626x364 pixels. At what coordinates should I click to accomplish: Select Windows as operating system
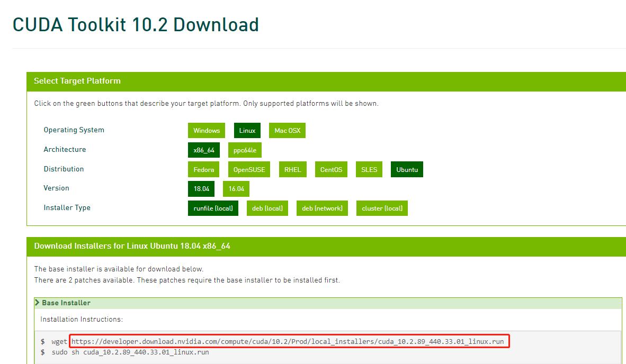coord(207,130)
